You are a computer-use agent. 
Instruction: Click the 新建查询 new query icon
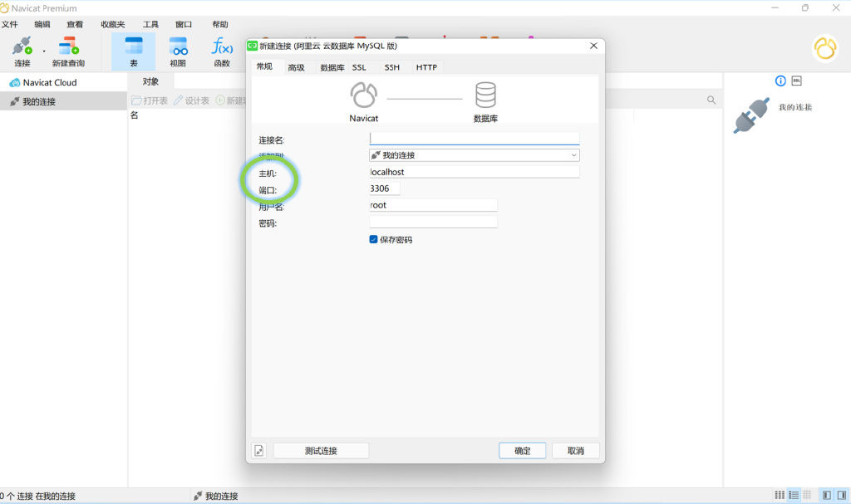68,51
